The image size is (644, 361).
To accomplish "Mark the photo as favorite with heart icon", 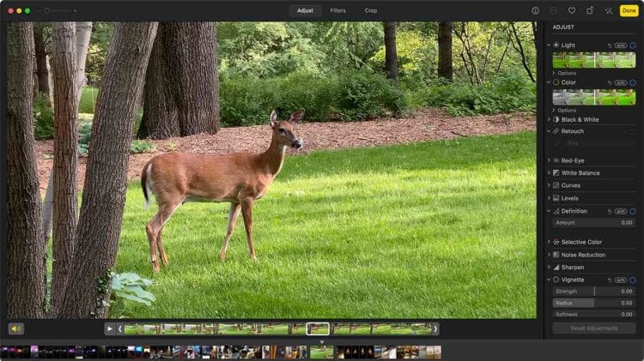I will 571,10.
